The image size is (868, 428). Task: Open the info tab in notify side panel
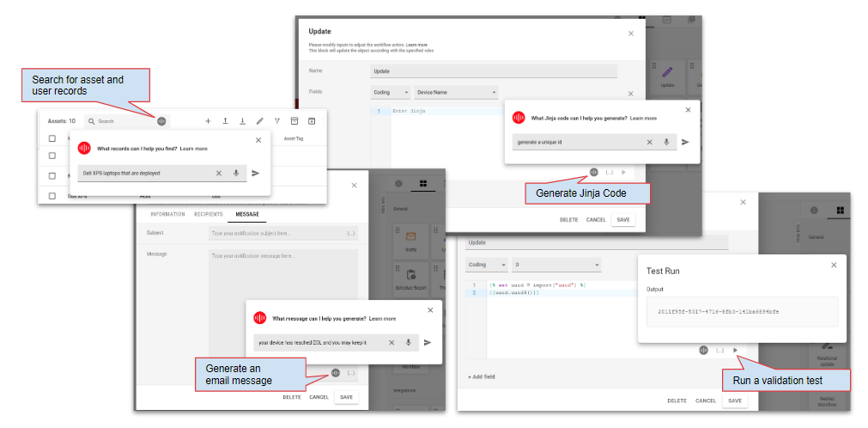pos(398,184)
